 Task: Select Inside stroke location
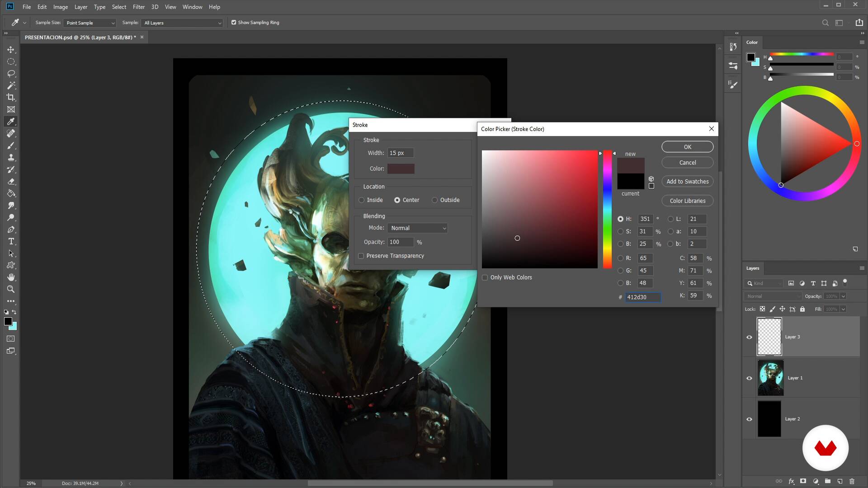(361, 200)
